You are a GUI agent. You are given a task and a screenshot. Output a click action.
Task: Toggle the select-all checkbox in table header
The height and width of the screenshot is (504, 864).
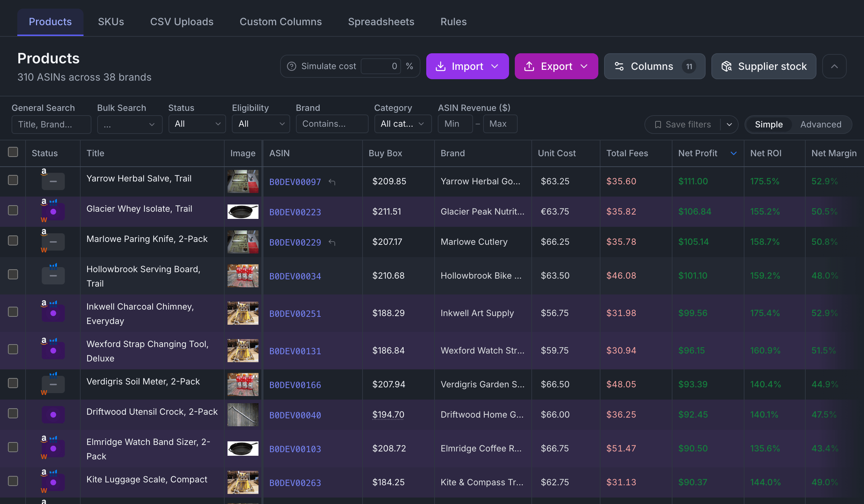point(13,152)
